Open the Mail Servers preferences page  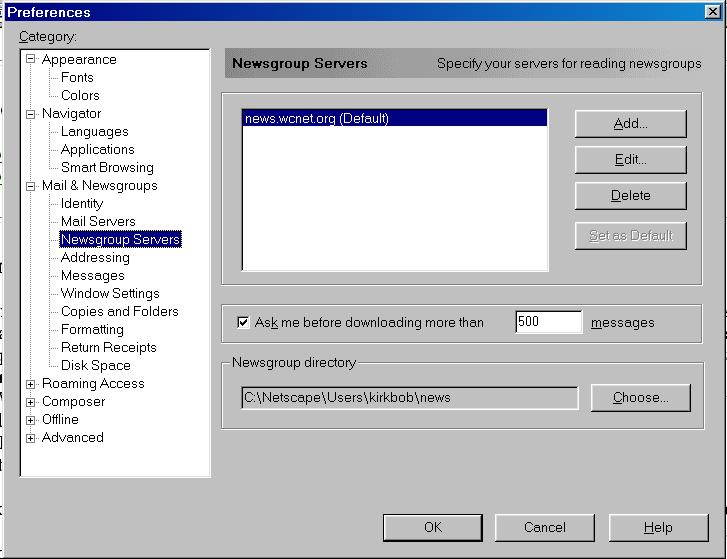point(98,222)
